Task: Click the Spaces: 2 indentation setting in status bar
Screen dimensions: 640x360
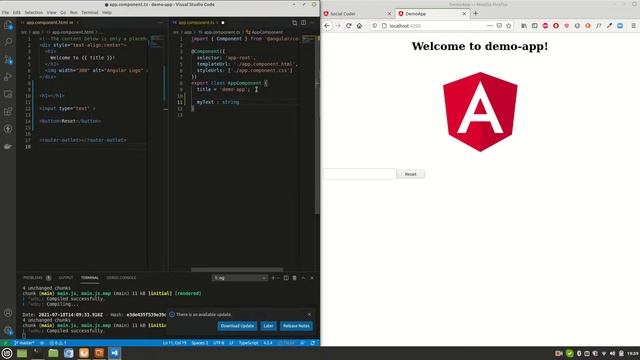Action: click(x=200, y=343)
